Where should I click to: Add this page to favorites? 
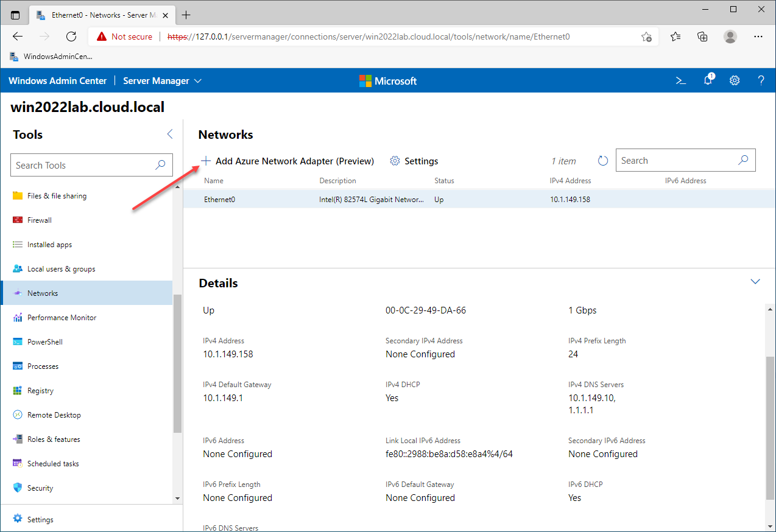[x=646, y=37]
